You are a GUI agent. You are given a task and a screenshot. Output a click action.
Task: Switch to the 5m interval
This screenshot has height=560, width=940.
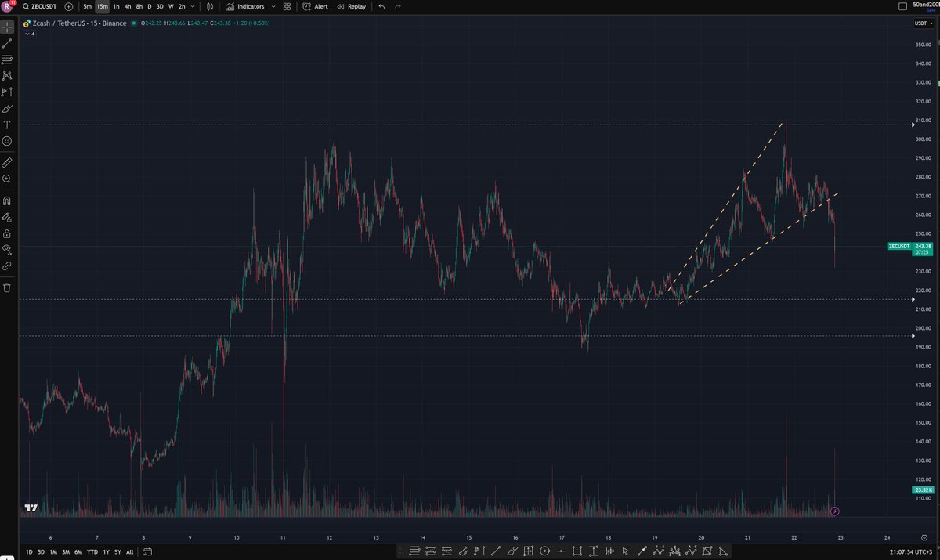point(87,6)
